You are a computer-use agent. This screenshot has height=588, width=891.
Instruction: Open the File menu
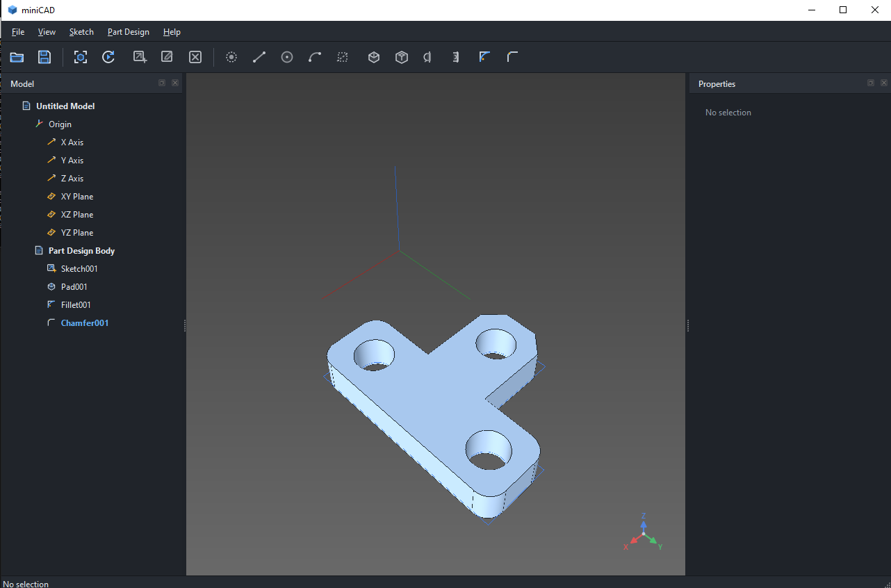pyautogui.click(x=18, y=32)
